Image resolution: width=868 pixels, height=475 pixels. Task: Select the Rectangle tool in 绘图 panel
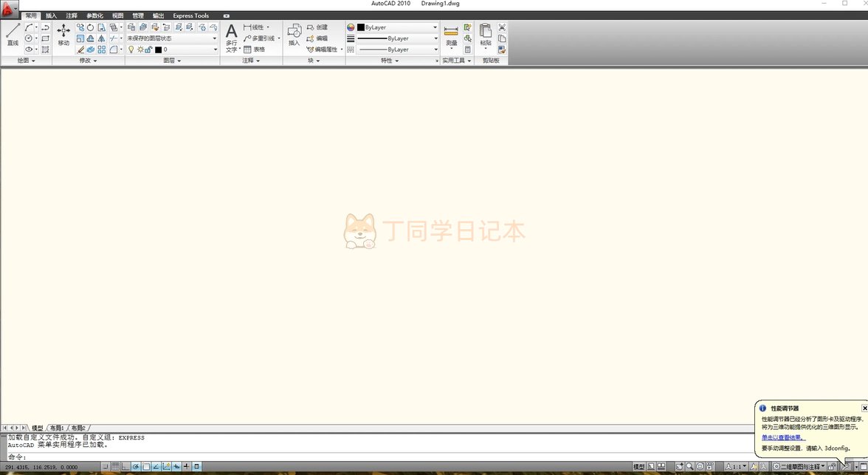[x=46, y=38]
